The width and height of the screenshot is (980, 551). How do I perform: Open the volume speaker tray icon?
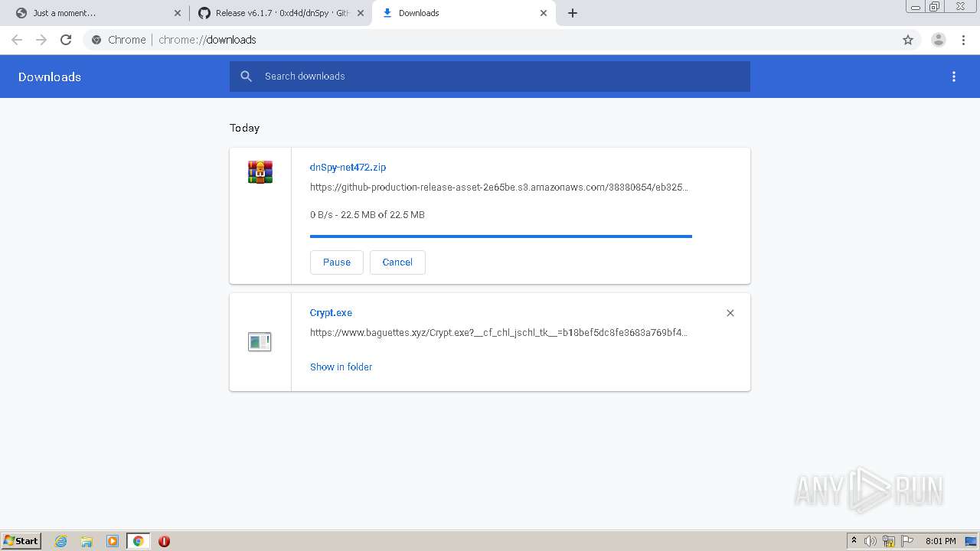point(871,541)
